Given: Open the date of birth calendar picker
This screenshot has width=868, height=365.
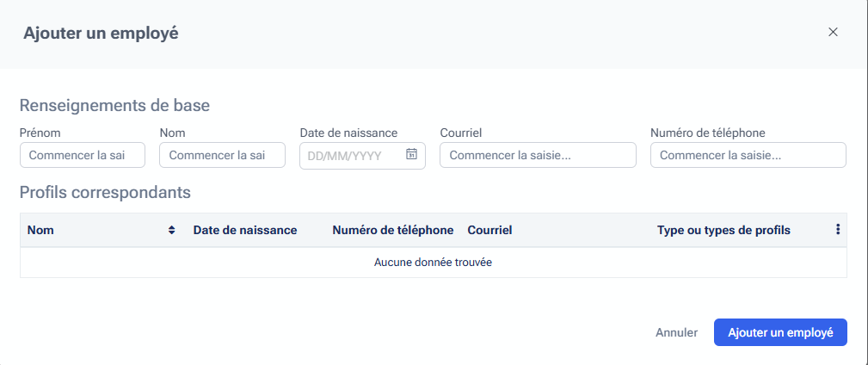Looking at the screenshot, I should [411, 155].
